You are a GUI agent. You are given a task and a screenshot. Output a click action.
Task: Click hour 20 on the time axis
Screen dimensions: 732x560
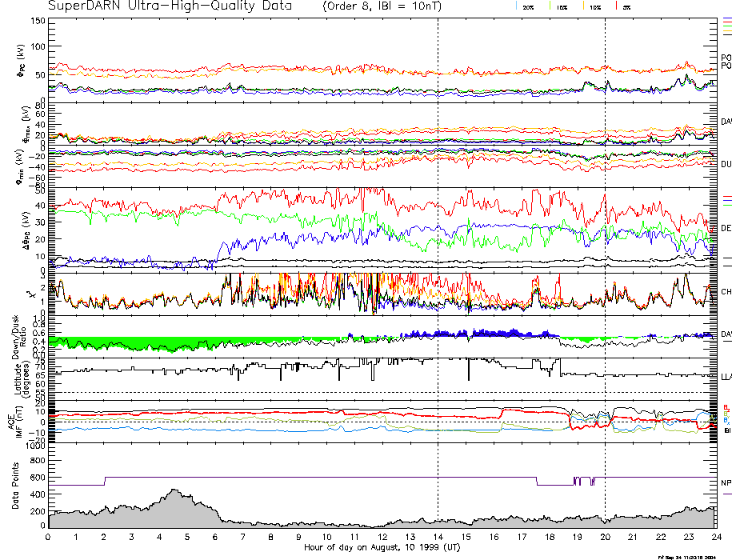click(605, 537)
